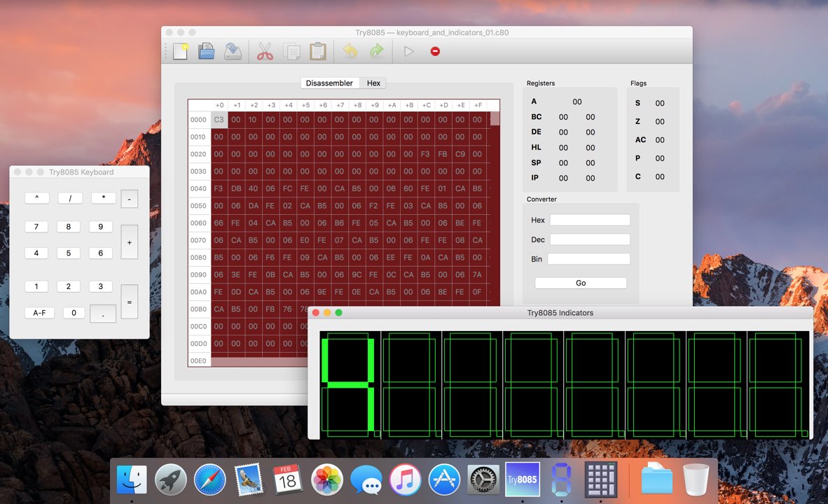This screenshot has width=828, height=504.
Task: Open a file with the folder icon
Action: click(206, 51)
